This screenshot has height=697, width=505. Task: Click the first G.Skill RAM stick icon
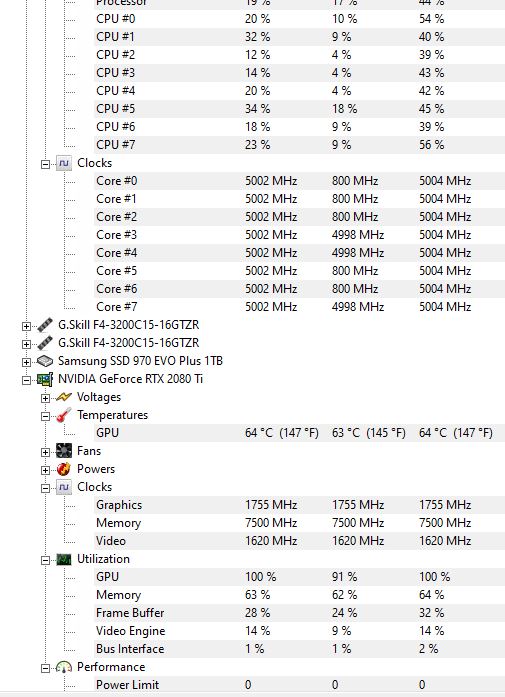tap(44, 325)
